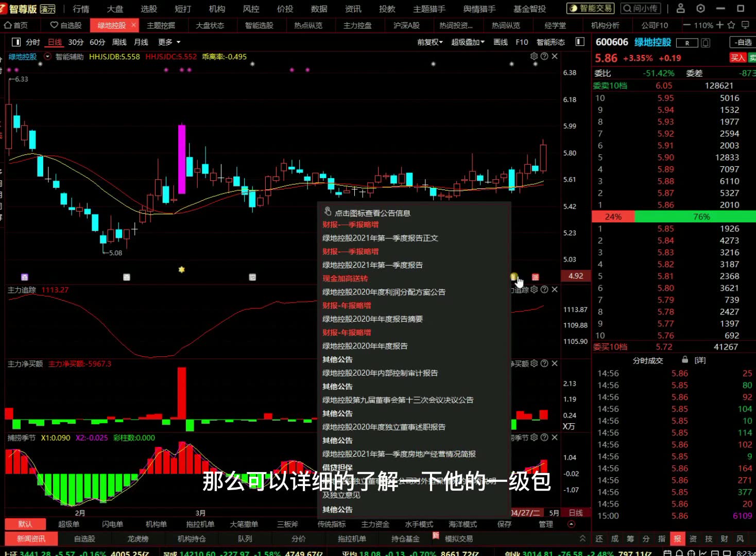756x556 pixels.
Task: Switch to the 龙虎榜 bottom tab
Action: tap(138, 538)
